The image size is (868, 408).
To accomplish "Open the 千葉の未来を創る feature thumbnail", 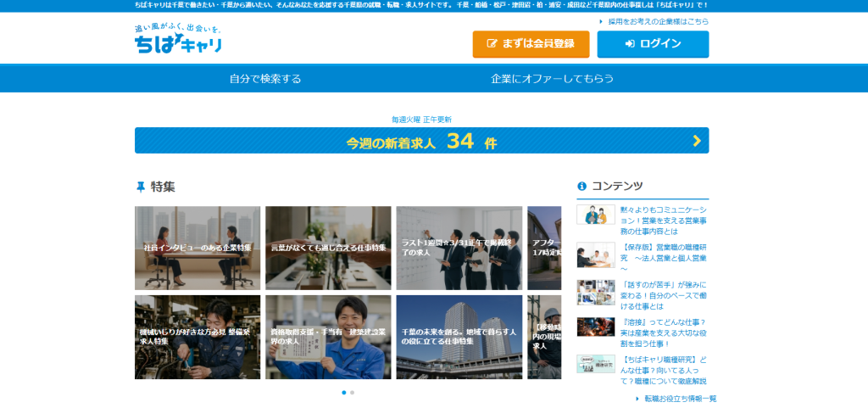I will click(459, 337).
